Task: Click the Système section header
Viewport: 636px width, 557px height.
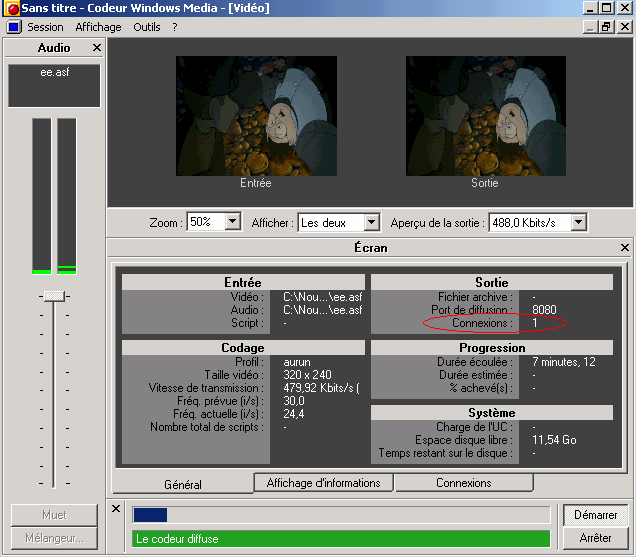Action: click(492, 413)
